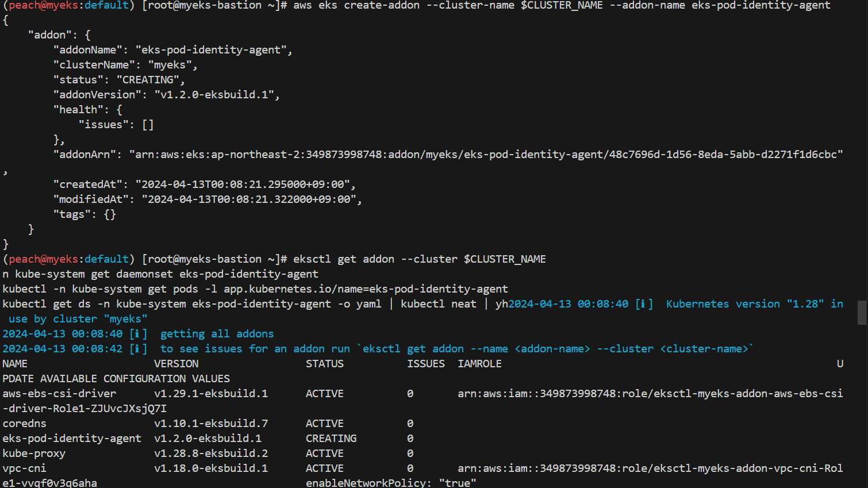Click the "eksctl get addon --cluster $CLUSTER_NAME" command
The width and height of the screenshot is (868, 488).
420,259
